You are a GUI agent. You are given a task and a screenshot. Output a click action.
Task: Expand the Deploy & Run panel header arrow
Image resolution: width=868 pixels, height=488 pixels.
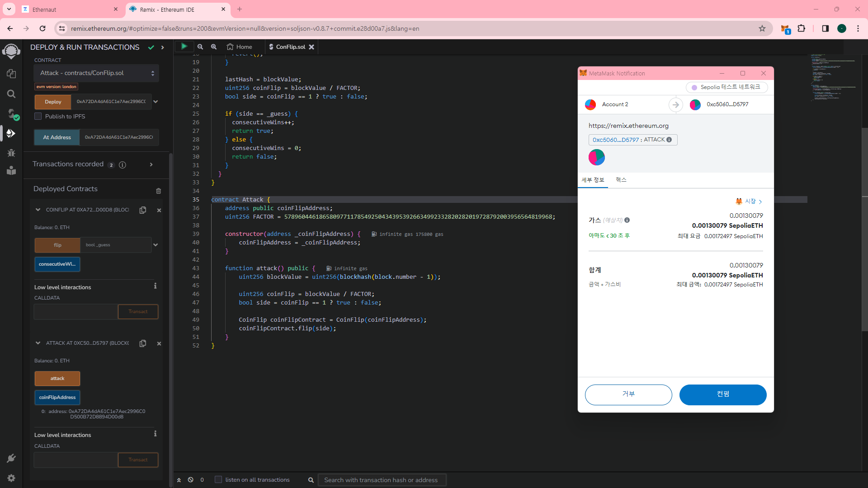(162, 47)
